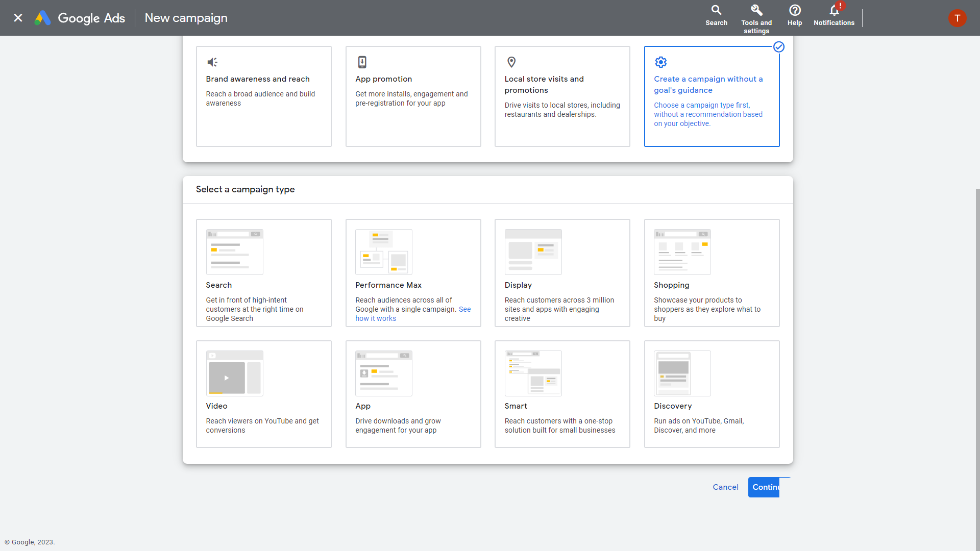The height and width of the screenshot is (551, 980).
Task: Click Cancel to discard campaign
Action: [726, 486]
